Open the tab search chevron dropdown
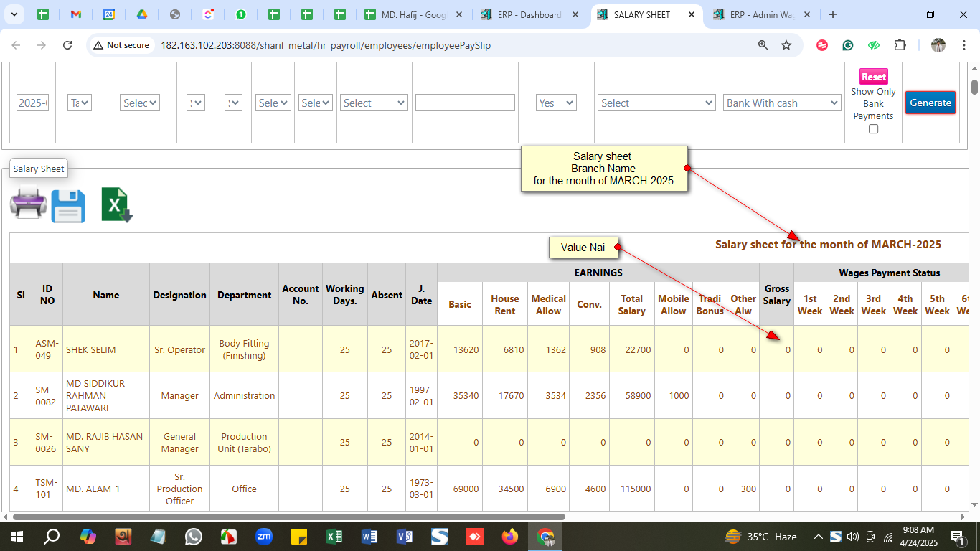 click(x=14, y=14)
